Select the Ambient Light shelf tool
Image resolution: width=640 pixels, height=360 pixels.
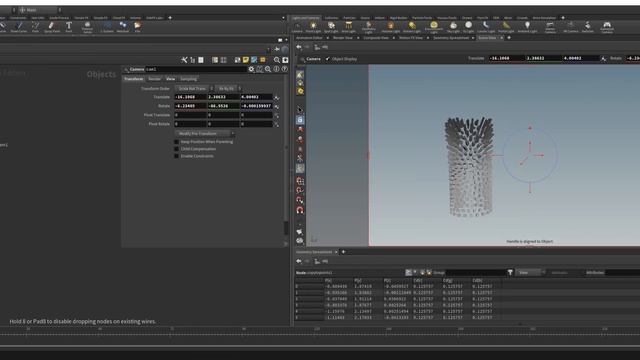(527, 27)
